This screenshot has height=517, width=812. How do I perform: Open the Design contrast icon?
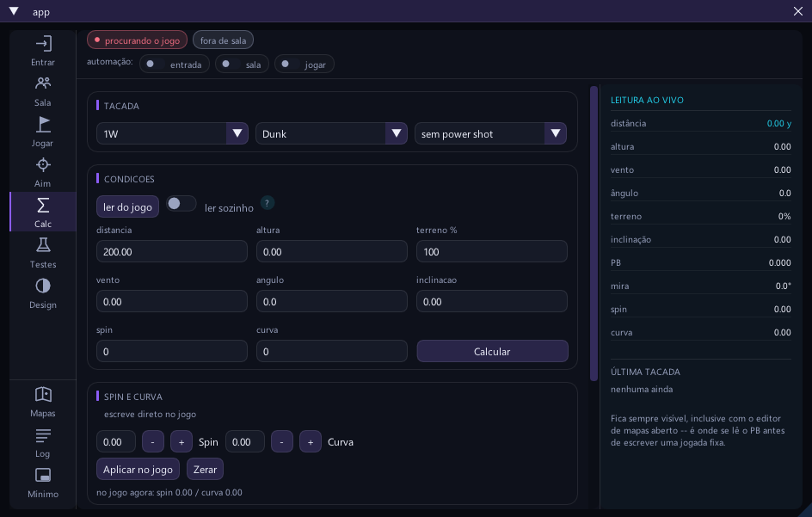tap(43, 286)
